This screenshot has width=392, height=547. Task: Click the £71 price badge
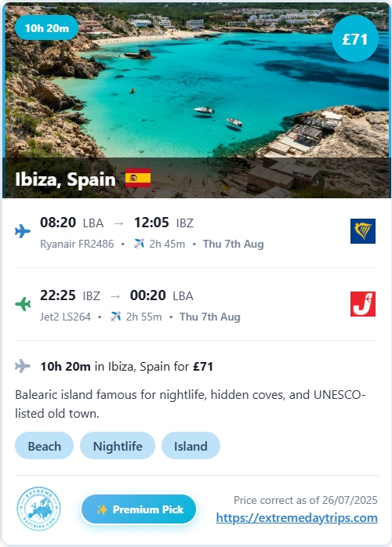(355, 38)
